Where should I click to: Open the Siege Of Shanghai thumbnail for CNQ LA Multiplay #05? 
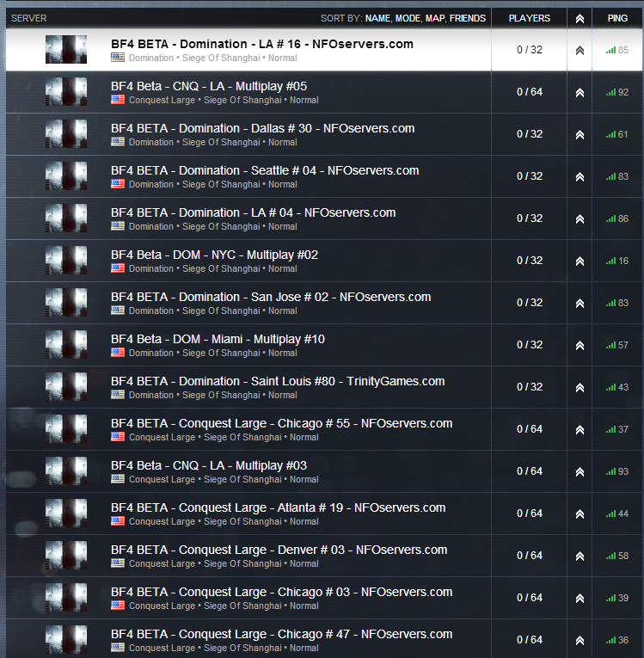[66, 91]
